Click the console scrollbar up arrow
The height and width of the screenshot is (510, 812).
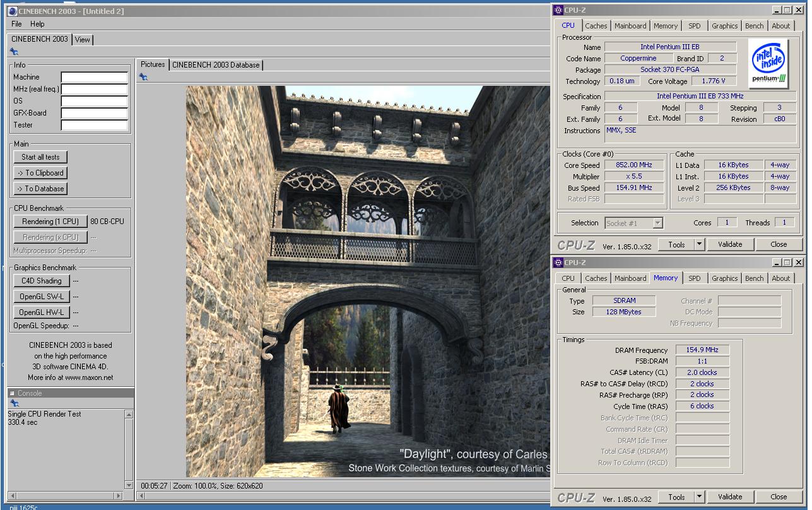tap(129, 415)
